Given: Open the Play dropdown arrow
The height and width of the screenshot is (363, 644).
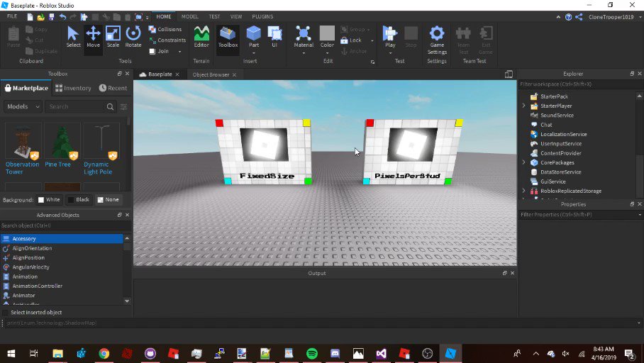Looking at the screenshot, I should pyautogui.click(x=390, y=53).
